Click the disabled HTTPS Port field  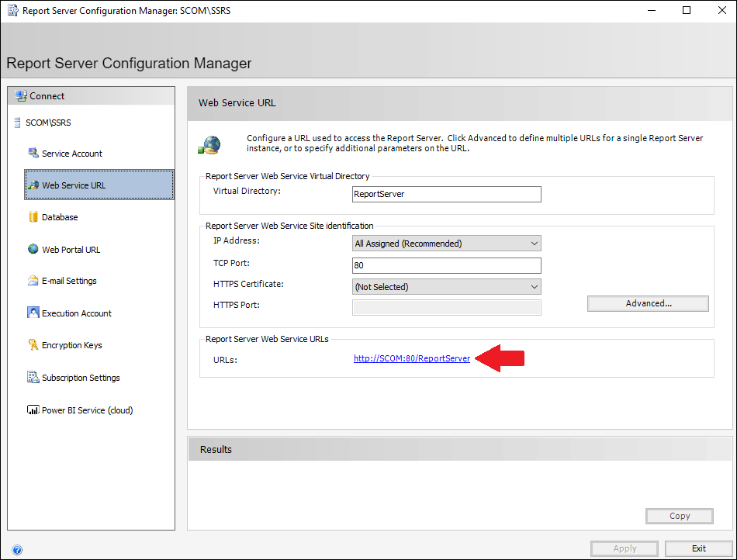tap(447, 307)
